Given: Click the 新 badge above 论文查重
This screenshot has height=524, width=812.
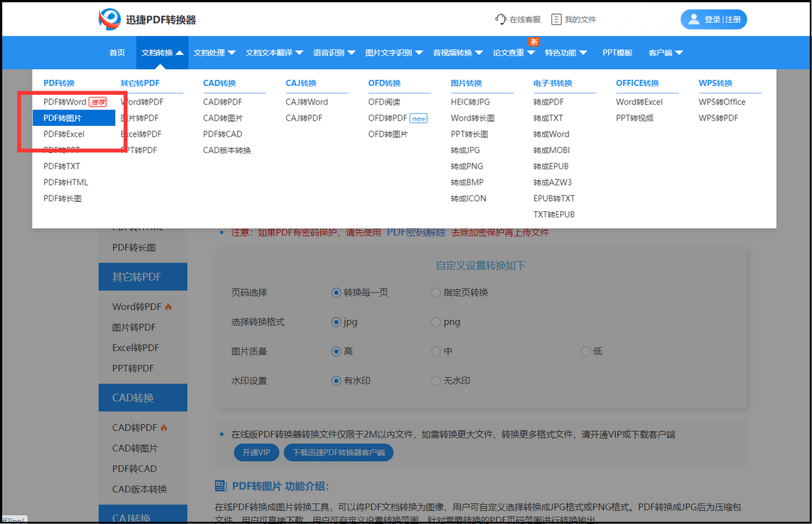Looking at the screenshot, I should click(534, 42).
